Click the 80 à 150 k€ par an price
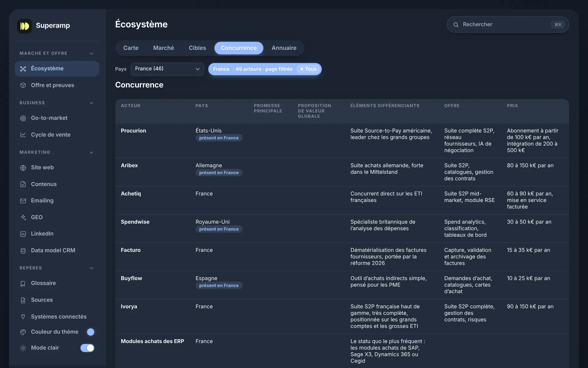This screenshot has height=368, width=588. click(530, 165)
